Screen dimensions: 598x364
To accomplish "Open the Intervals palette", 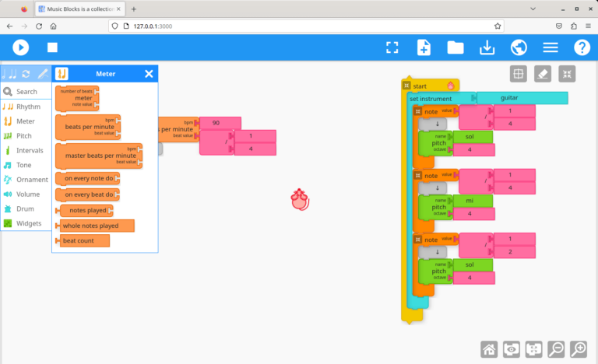I will [26, 150].
